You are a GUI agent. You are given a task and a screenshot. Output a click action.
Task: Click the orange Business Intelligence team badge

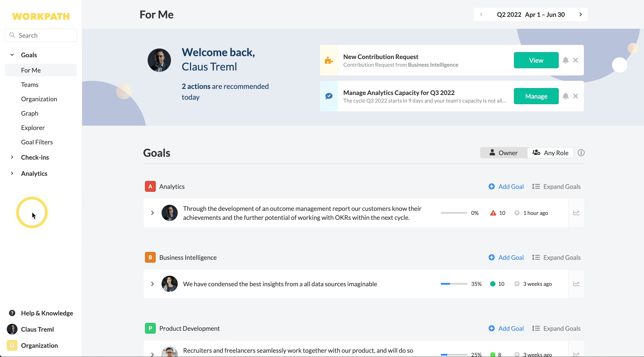[150, 258]
